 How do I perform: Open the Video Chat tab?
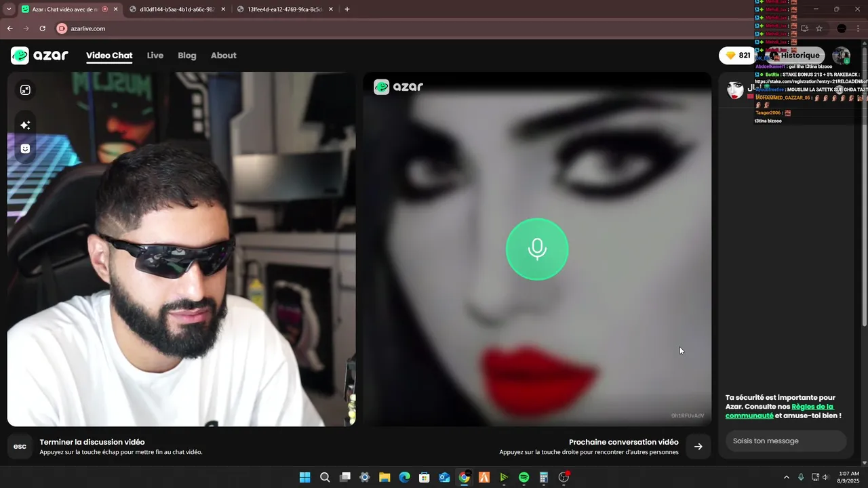tap(109, 56)
